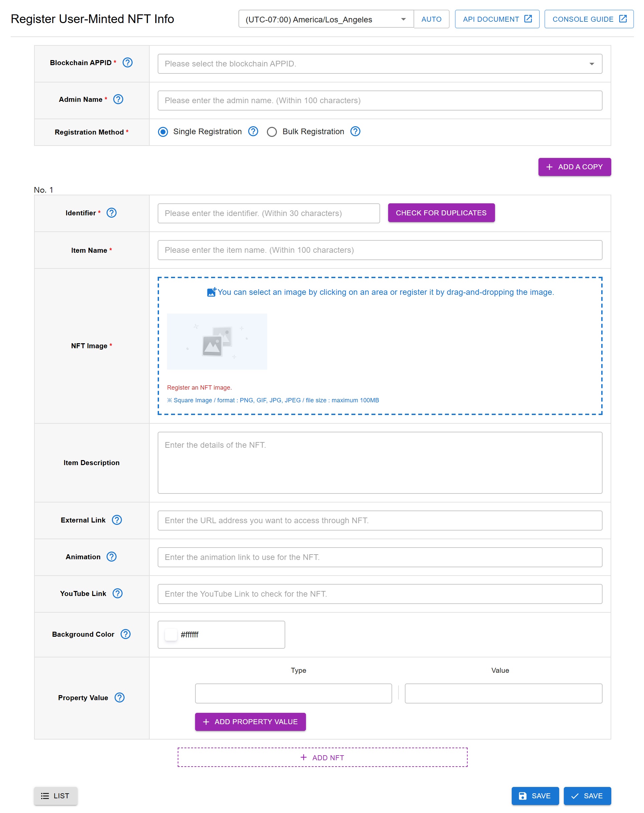Click help icon after Single Registration
The image size is (644, 813).
coord(253,131)
